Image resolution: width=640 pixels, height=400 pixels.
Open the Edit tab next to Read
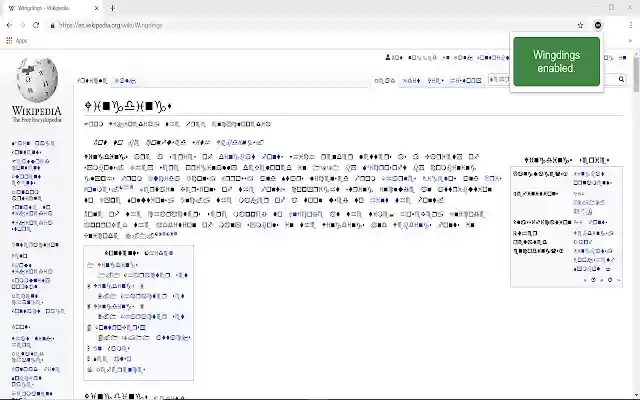411,81
